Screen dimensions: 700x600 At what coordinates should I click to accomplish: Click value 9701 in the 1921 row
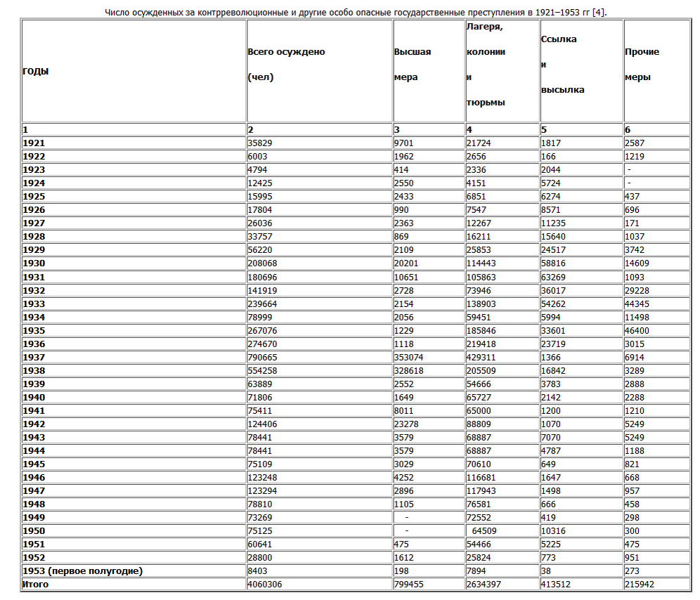429,143
